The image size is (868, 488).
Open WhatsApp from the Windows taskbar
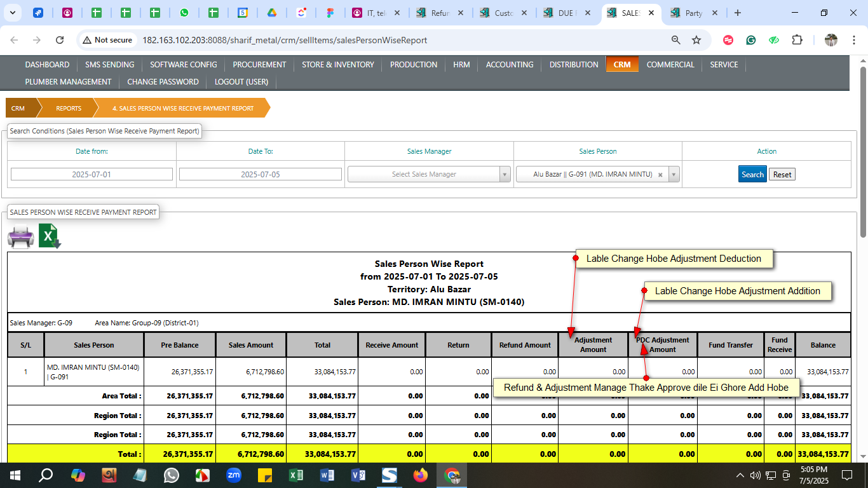click(x=172, y=475)
